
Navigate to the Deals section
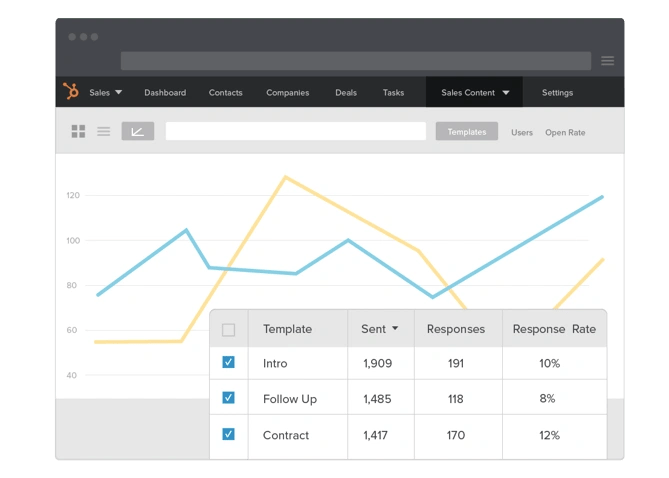tap(346, 93)
